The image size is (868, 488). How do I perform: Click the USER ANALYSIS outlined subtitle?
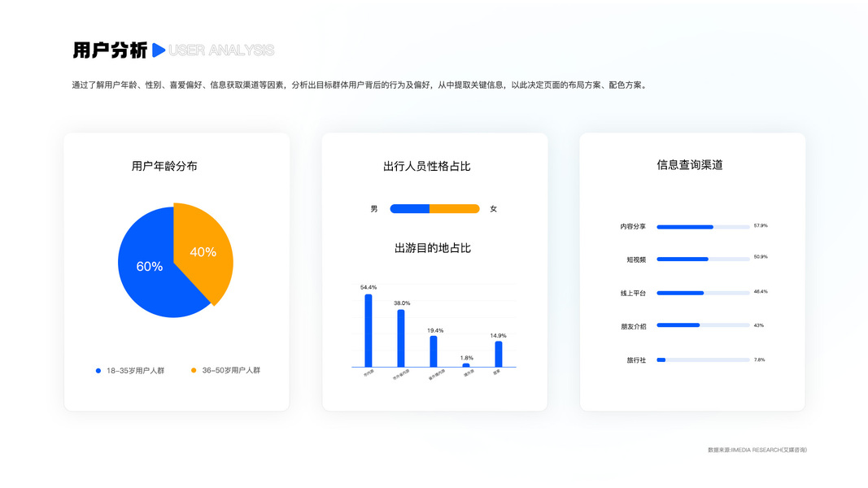(x=221, y=50)
